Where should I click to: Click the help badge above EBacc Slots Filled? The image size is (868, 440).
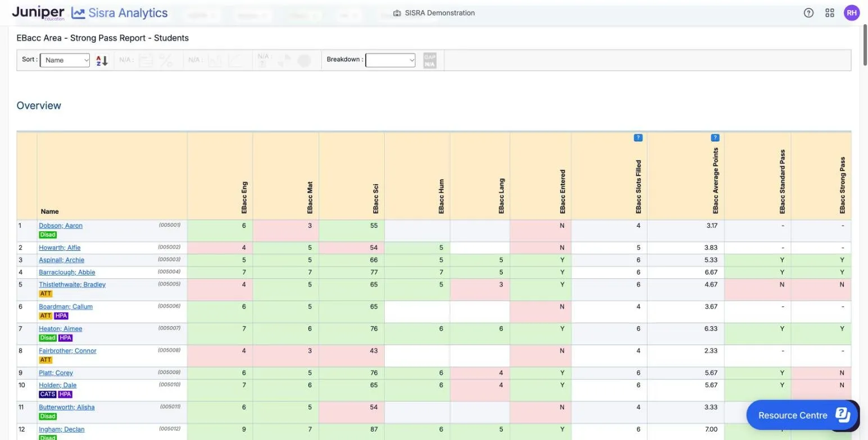[x=638, y=137]
